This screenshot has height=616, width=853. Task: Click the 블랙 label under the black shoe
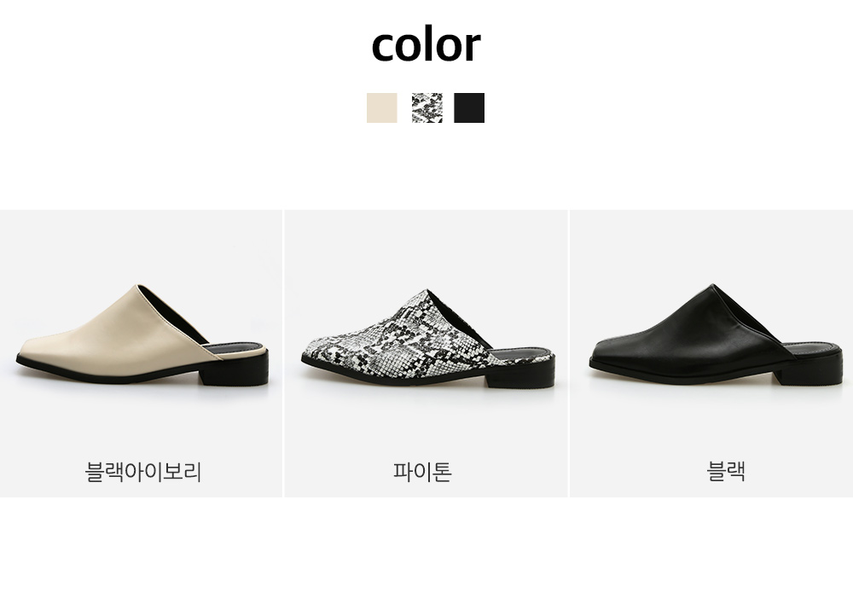726,471
